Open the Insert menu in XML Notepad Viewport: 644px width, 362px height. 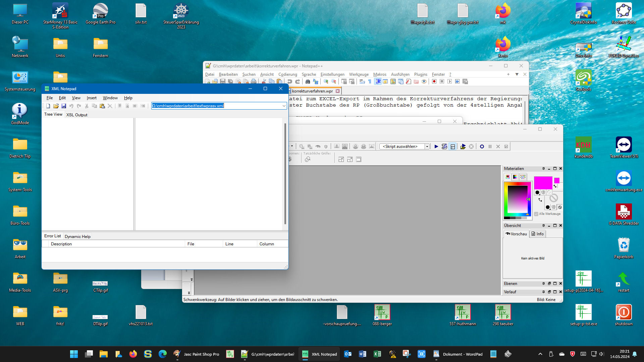point(91,98)
